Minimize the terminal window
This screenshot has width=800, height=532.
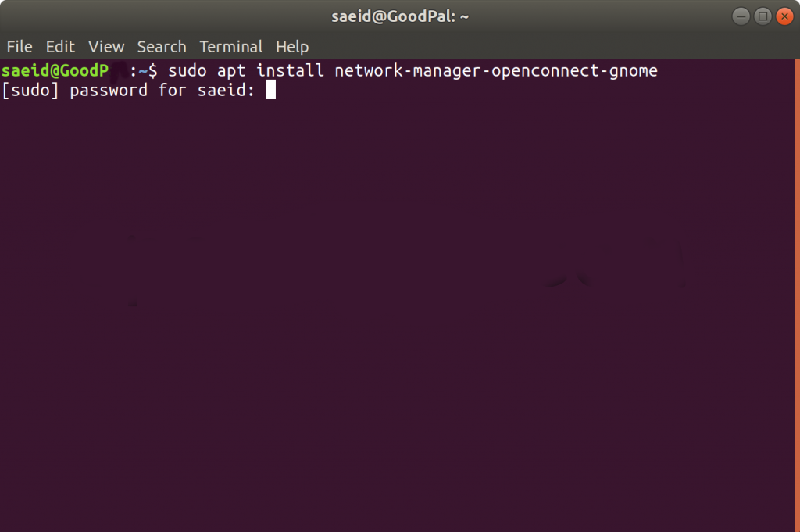point(741,16)
